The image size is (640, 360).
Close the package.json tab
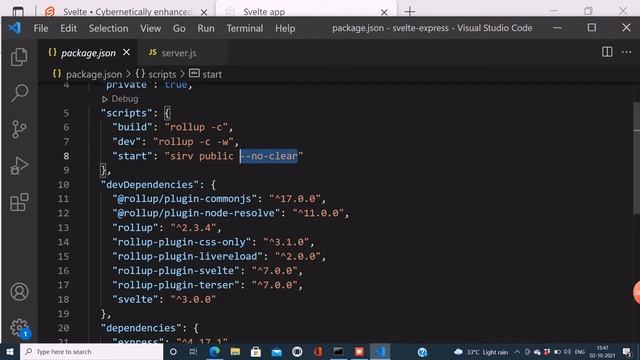127,52
